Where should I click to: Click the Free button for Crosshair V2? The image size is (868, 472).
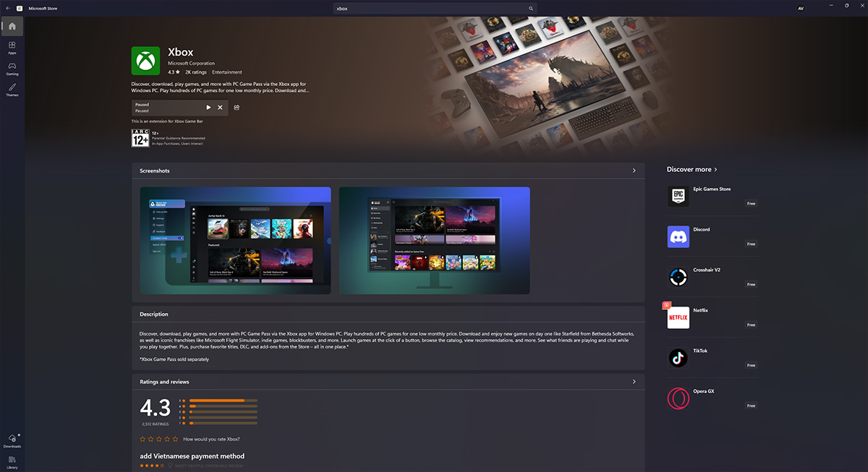pos(751,285)
